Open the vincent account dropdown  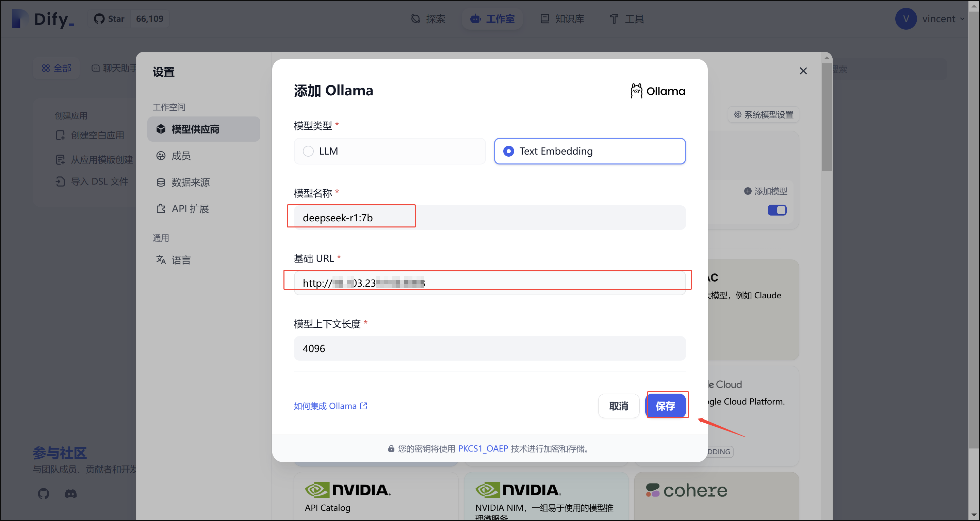pyautogui.click(x=930, y=19)
